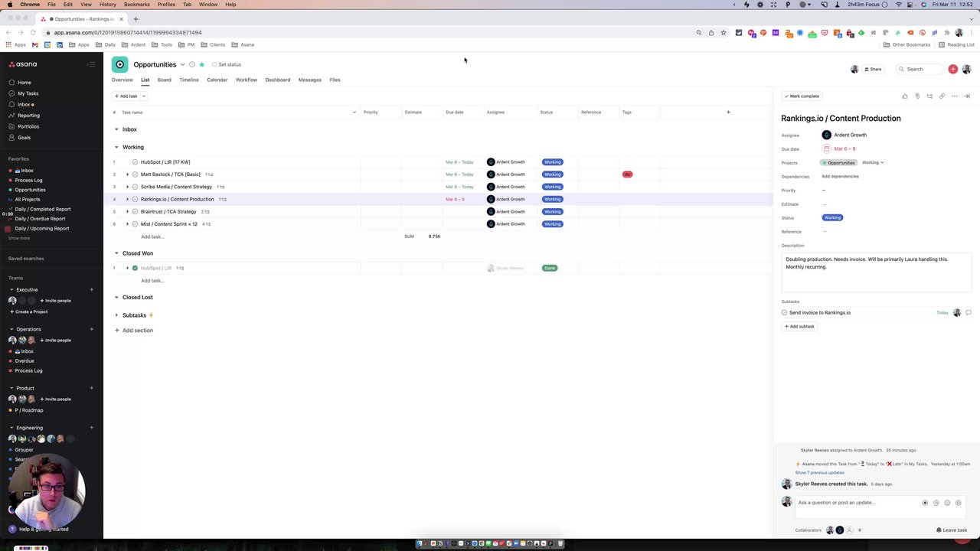The width and height of the screenshot is (980, 551).
Task: Mark Matt Bastock / TCA [Basic] complete
Action: tap(135, 174)
